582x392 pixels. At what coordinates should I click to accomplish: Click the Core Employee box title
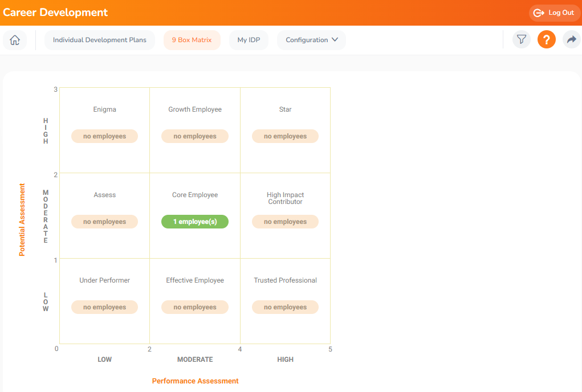pyautogui.click(x=195, y=195)
